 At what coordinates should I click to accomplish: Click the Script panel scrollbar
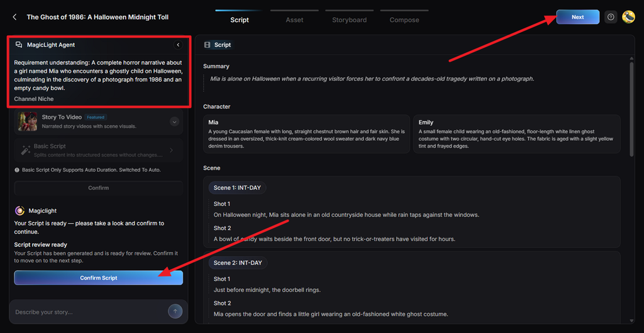click(631, 109)
